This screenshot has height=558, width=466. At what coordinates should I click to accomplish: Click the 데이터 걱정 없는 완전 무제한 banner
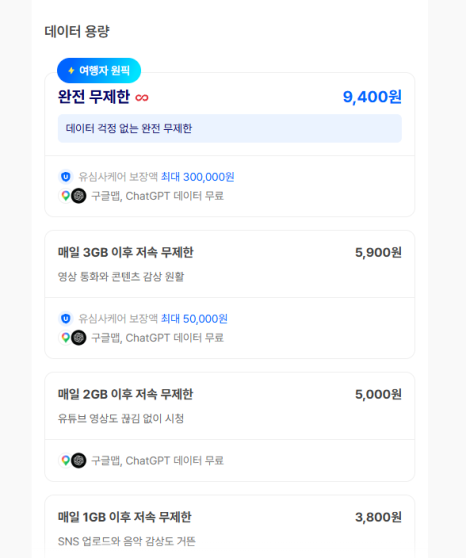click(230, 128)
